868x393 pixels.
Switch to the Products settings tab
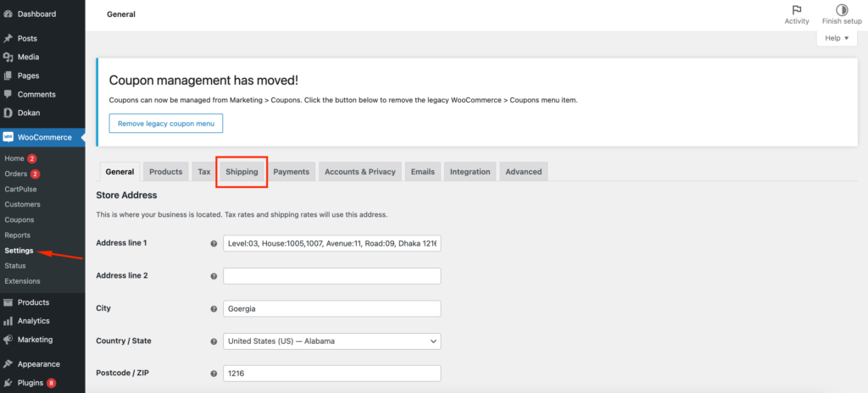(x=166, y=172)
